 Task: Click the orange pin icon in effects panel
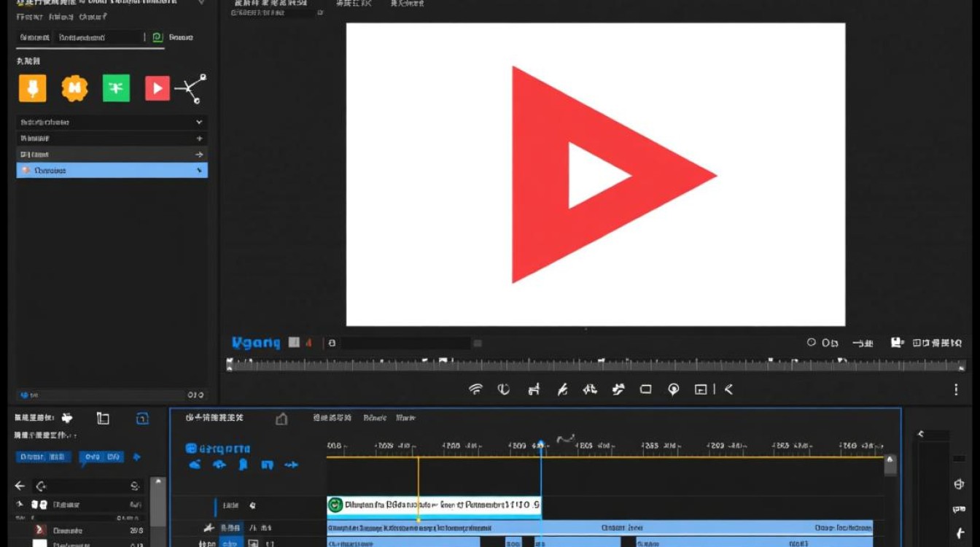(x=32, y=88)
